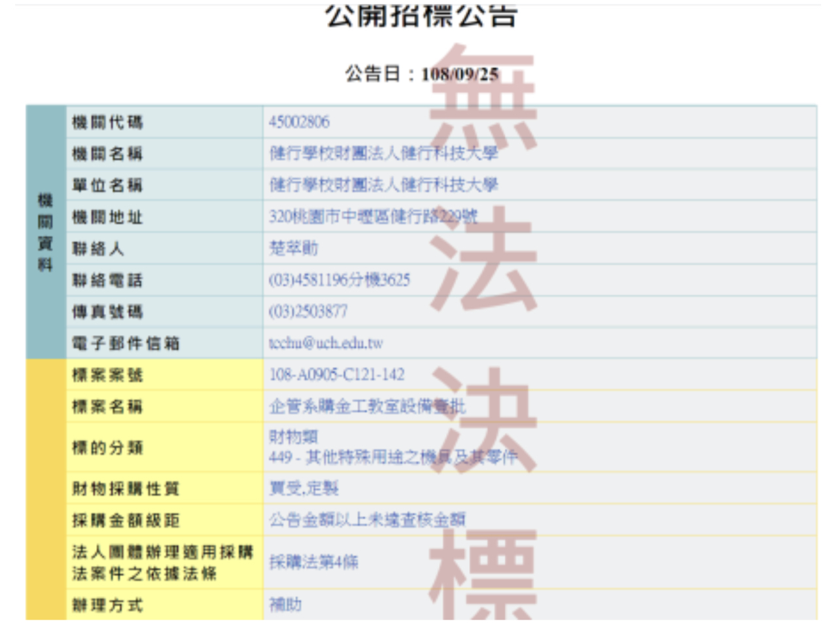The height and width of the screenshot is (623, 840).
Task: Select the 採購金額級距 label
Action: (126, 521)
